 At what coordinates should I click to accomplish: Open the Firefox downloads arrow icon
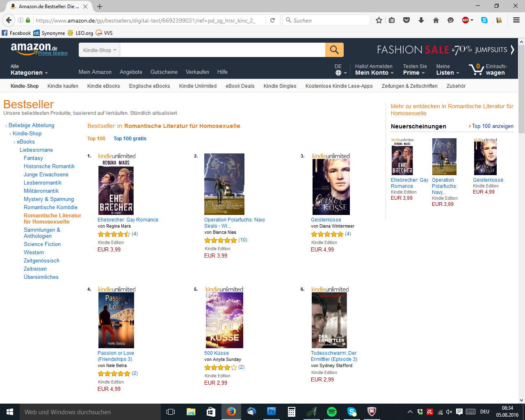coord(421,20)
